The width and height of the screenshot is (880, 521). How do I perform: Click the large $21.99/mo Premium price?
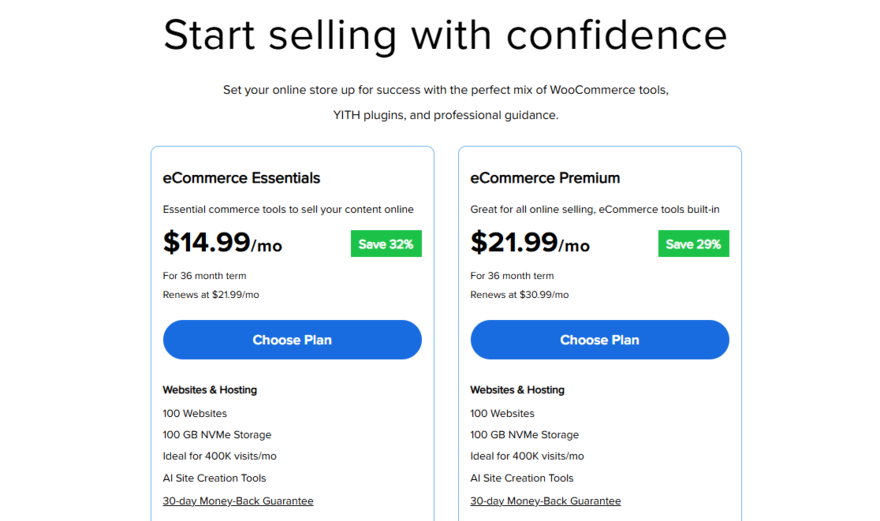(x=530, y=243)
